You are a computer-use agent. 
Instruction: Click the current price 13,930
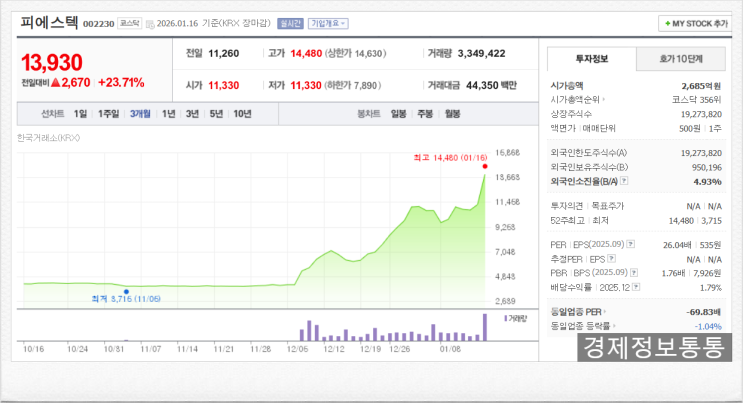(52, 63)
